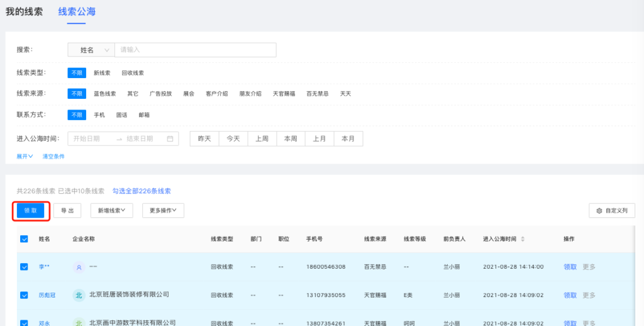Click the 导出 button
The height and width of the screenshot is (326, 644).
(67, 211)
